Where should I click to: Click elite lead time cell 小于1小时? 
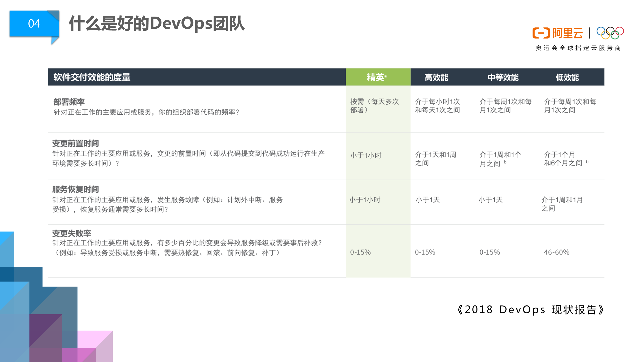366,155
